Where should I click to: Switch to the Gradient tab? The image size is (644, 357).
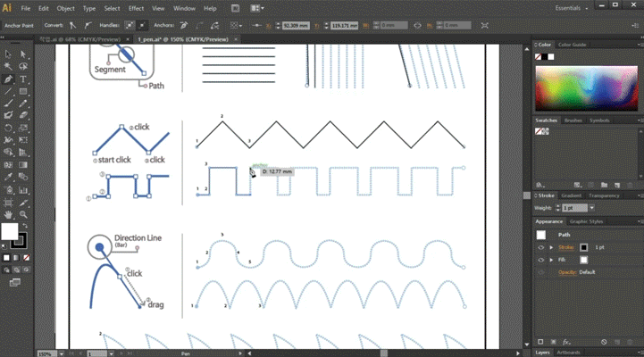pyautogui.click(x=571, y=195)
